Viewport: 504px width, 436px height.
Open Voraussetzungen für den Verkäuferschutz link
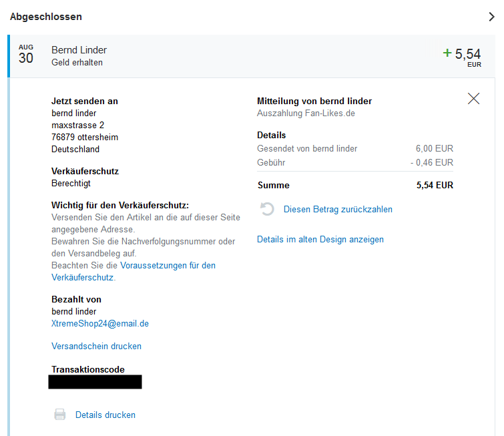coord(168,265)
